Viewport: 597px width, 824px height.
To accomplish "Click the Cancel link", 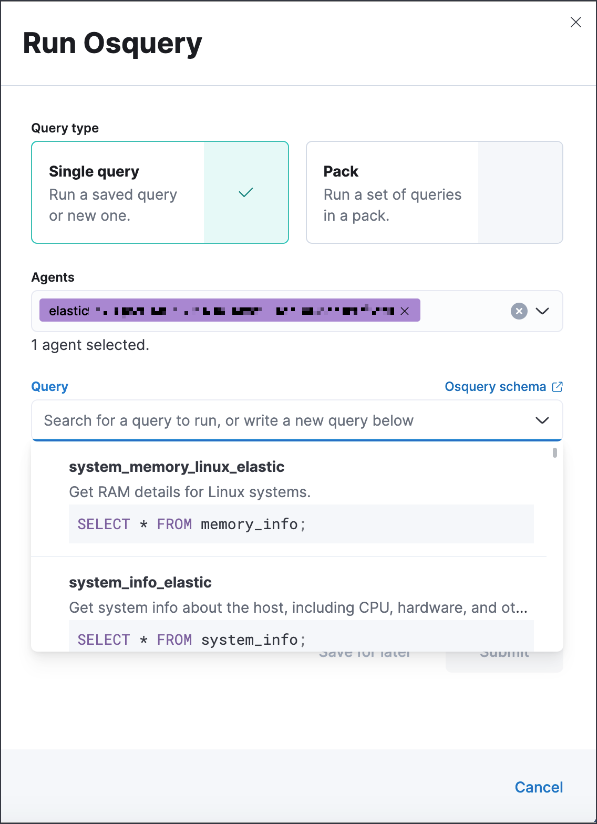I will [538, 787].
